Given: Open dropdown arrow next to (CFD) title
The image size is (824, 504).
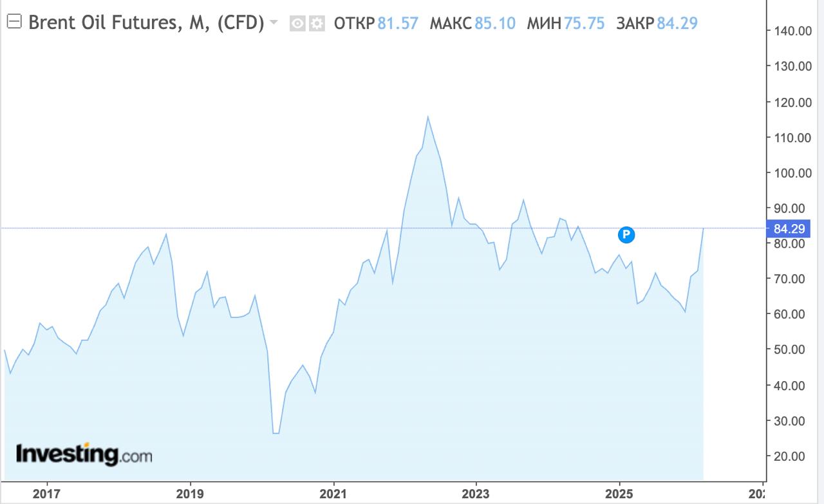Looking at the screenshot, I should 274,23.
